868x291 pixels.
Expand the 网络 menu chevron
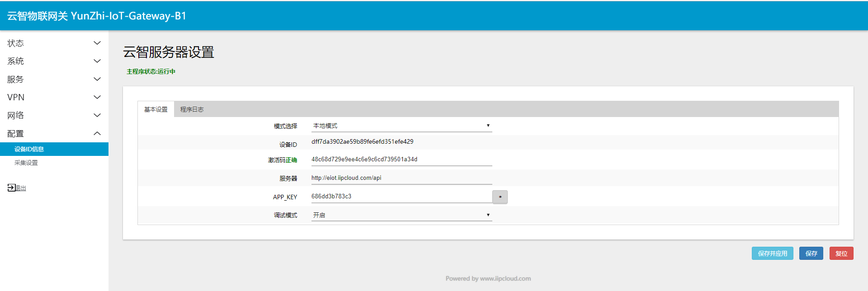[97, 115]
